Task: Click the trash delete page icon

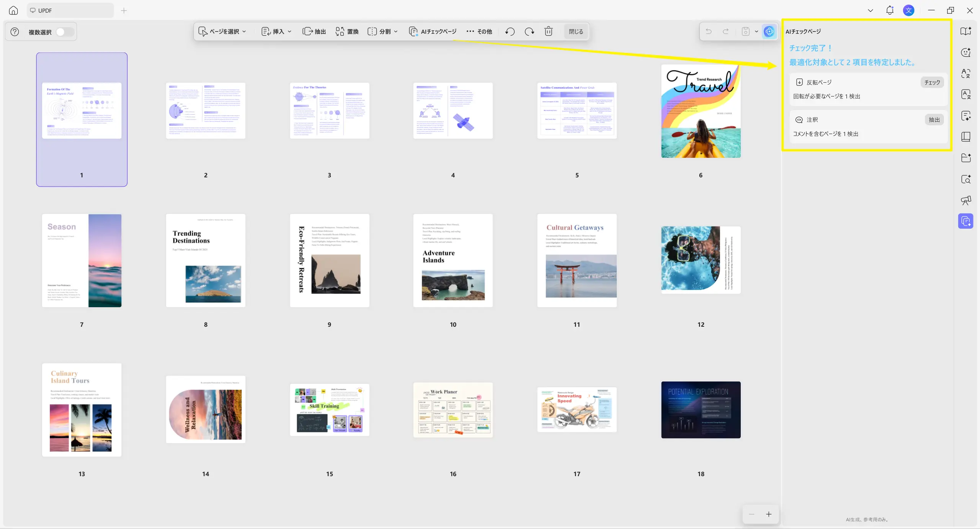Action: 549,31
